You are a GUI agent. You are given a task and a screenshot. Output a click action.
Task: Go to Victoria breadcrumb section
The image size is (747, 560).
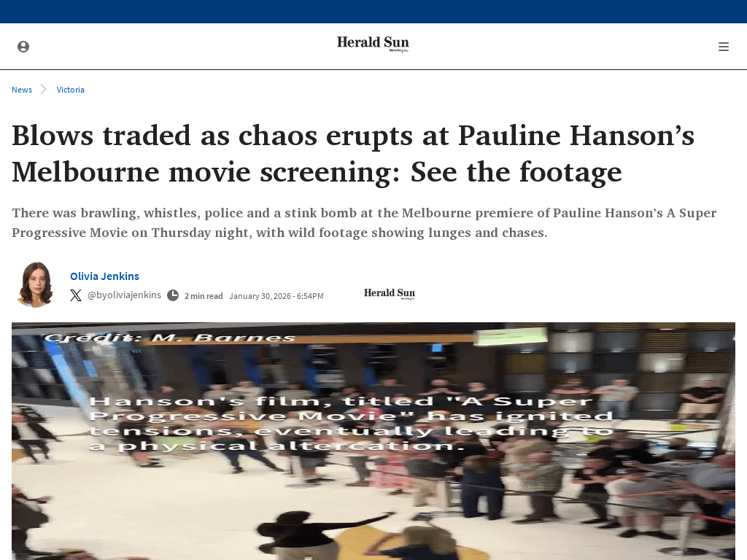71,90
